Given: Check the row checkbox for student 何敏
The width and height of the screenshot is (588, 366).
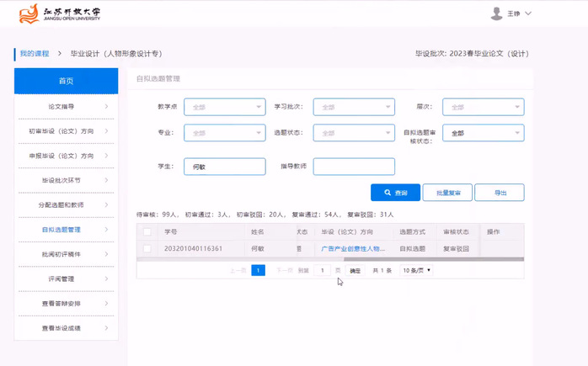Looking at the screenshot, I should (147, 248).
